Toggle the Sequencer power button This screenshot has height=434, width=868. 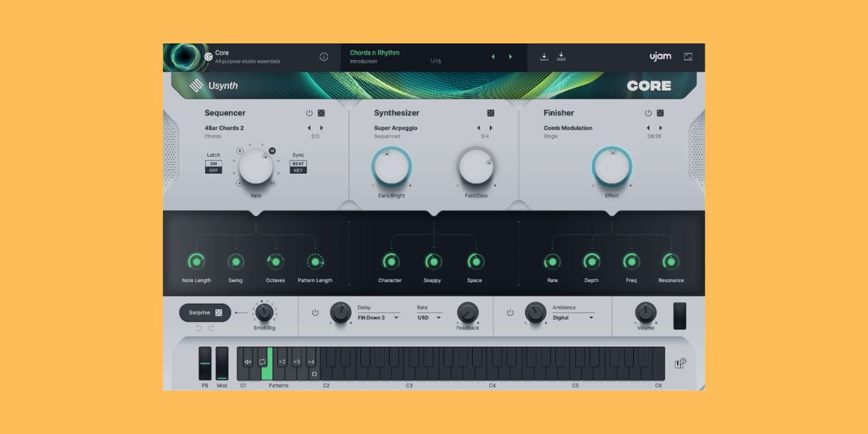[x=309, y=113]
